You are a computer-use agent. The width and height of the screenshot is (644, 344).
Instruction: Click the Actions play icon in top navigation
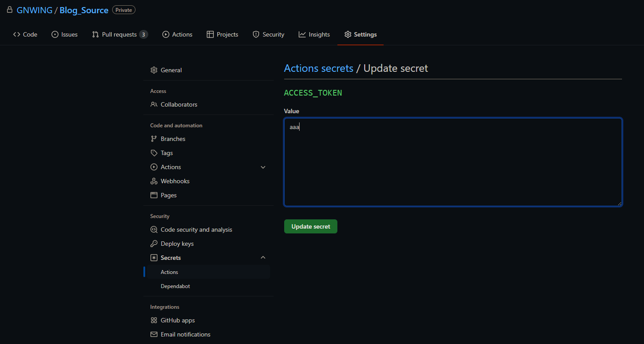click(x=166, y=34)
